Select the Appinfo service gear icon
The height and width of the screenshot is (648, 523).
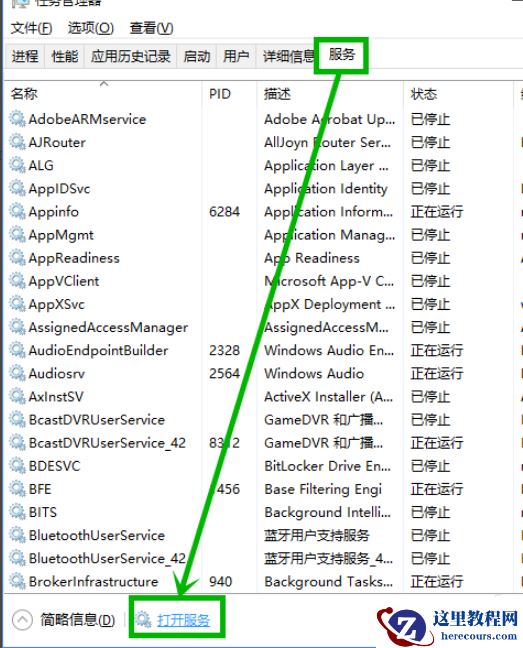point(17,212)
